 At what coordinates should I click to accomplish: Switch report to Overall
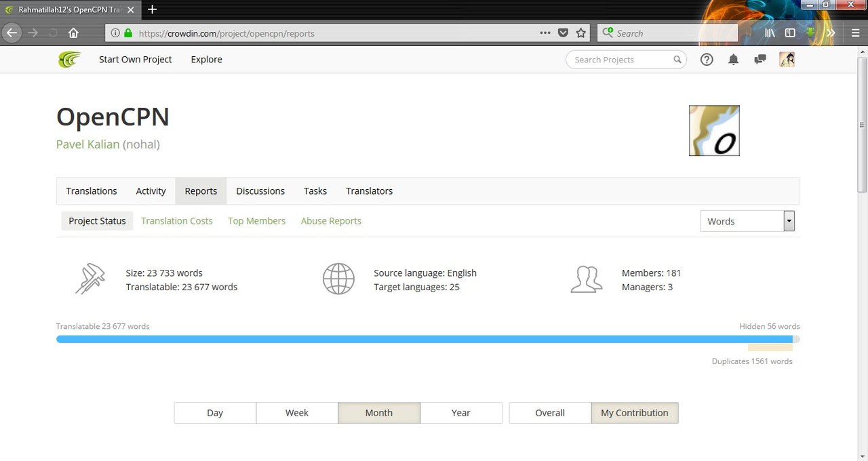[x=550, y=413]
